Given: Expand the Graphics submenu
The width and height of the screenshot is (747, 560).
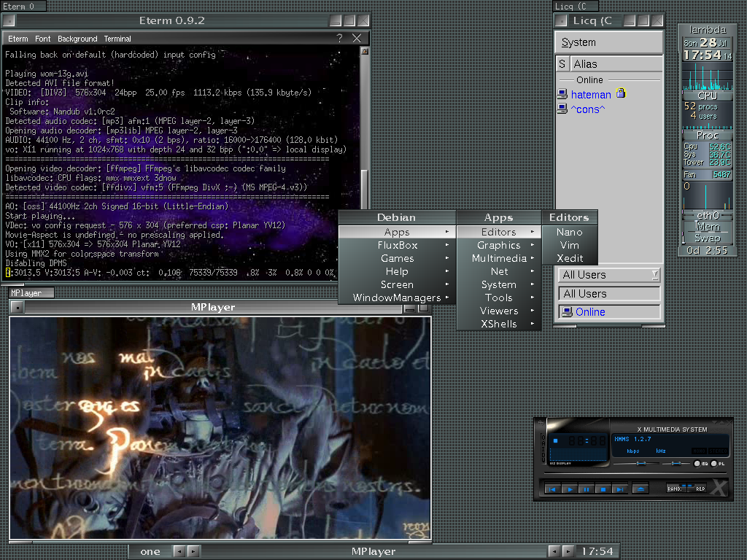Looking at the screenshot, I should coord(498,245).
